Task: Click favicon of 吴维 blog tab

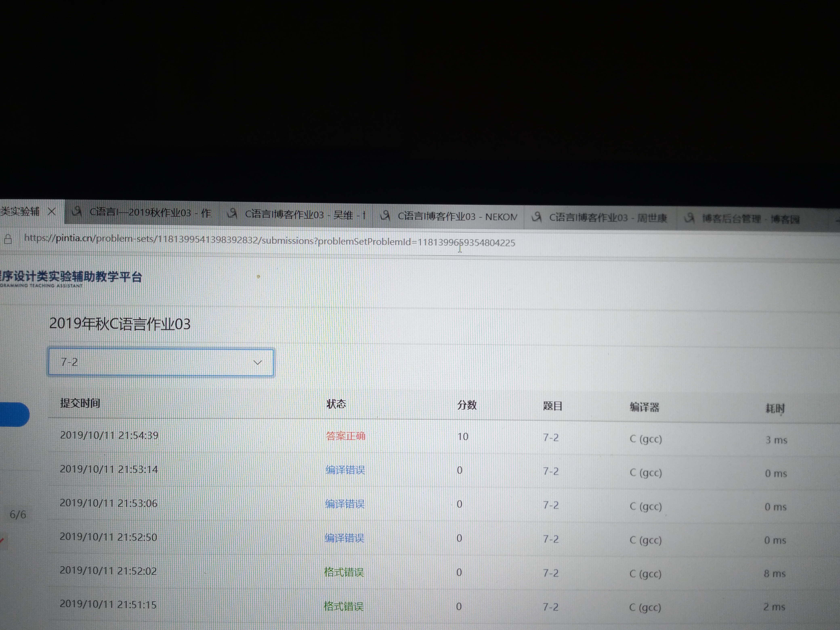Action: [232, 214]
